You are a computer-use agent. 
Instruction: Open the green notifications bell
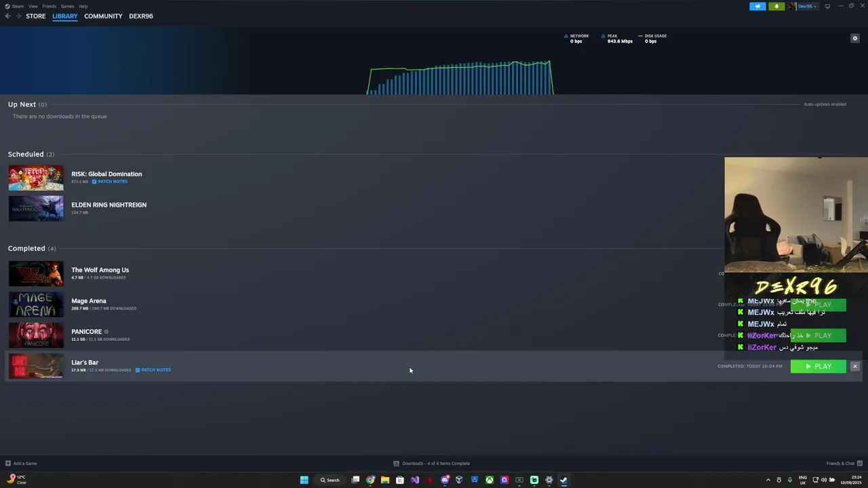tap(776, 6)
